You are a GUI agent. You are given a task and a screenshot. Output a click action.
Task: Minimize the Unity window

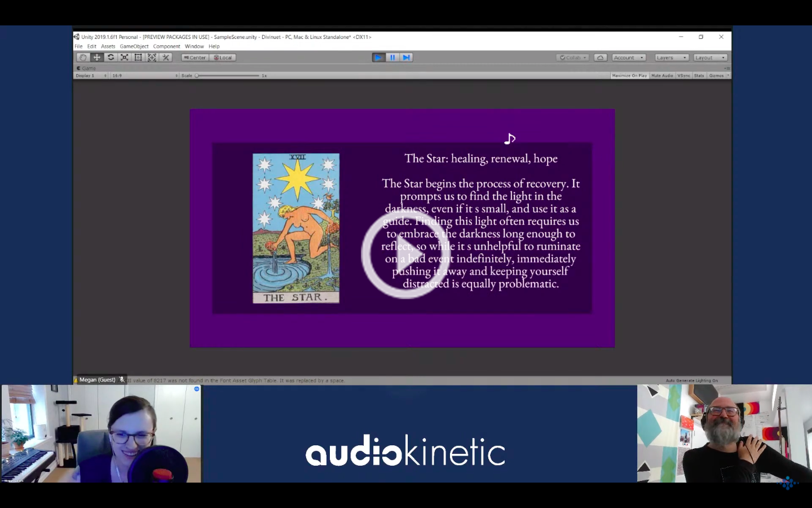(x=681, y=37)
